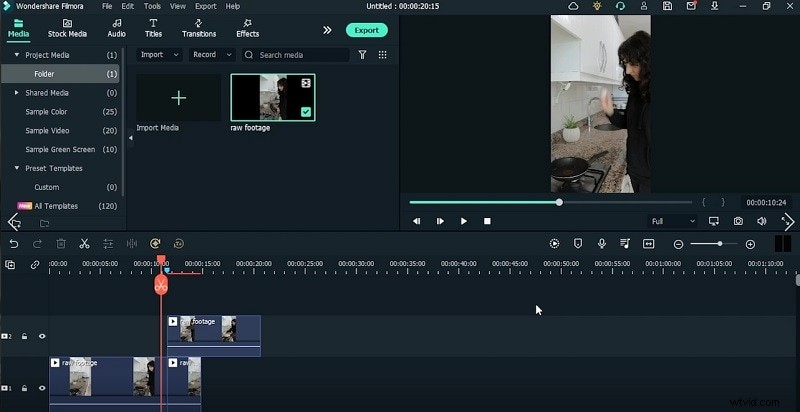Open the Record dropdown
Image resolution: width=800 pixels, height=412 pixels.
(212, 55)
